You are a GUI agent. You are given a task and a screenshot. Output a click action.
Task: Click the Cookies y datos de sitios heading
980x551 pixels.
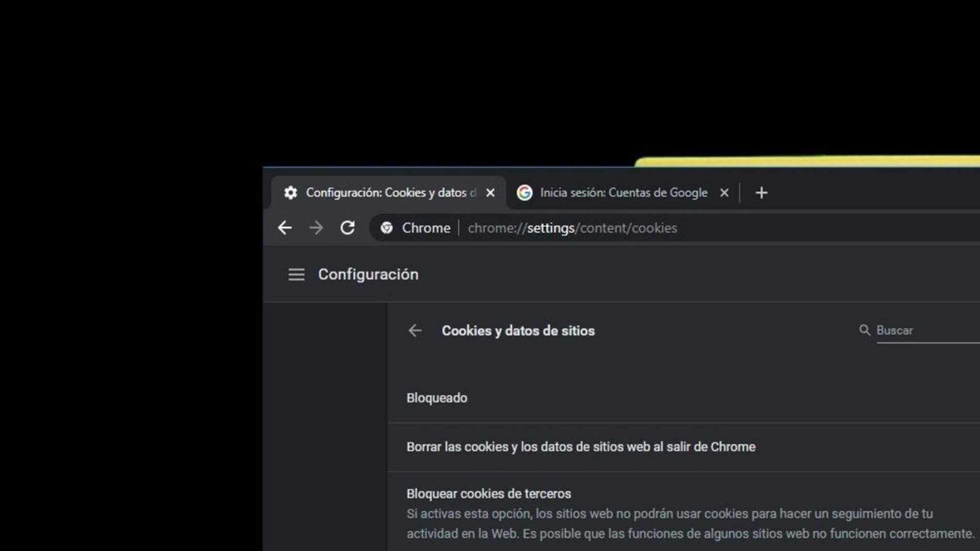pyautogui.click(x=518, y=331)
